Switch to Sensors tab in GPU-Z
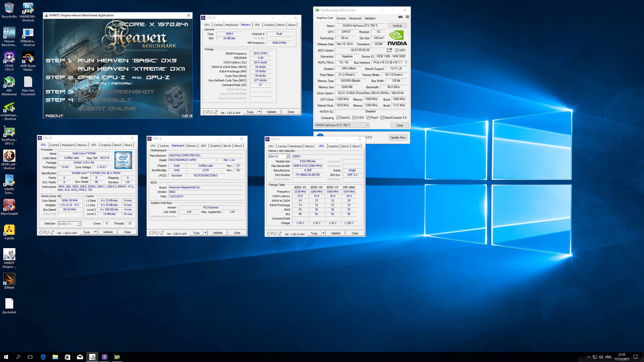 pyautogui.click(x=341, y=18)
